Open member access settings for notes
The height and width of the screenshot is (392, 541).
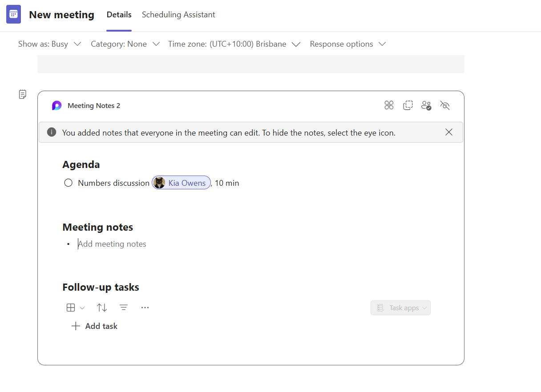[x=426, y=105]
